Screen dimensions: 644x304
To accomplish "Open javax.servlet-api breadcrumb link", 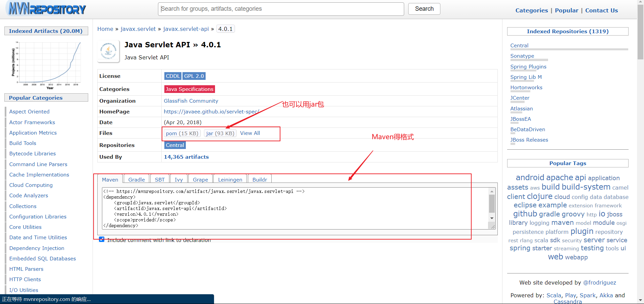I will 186,29.
